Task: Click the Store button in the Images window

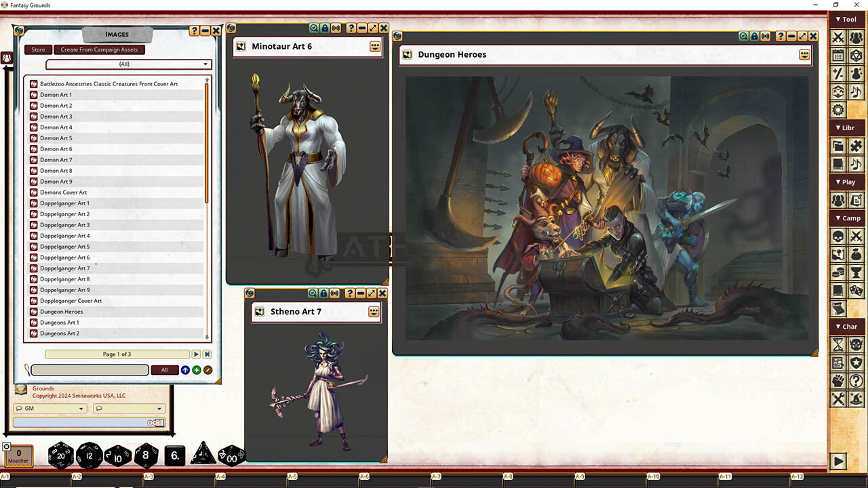Action: [37, 49]
